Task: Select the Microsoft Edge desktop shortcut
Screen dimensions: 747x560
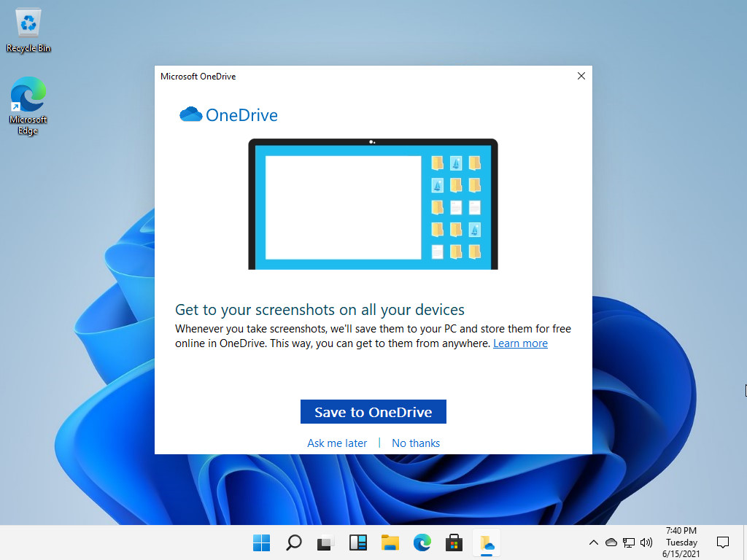Action: click(28, 106)
